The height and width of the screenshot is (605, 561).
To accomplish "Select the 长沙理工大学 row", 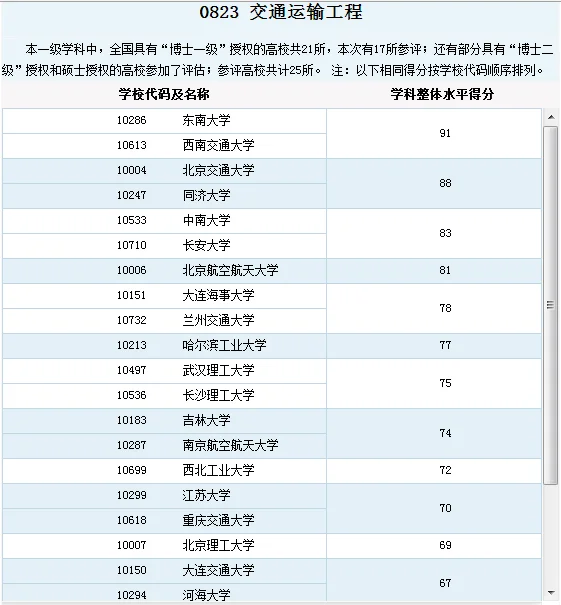I will (x=164, y=396).
